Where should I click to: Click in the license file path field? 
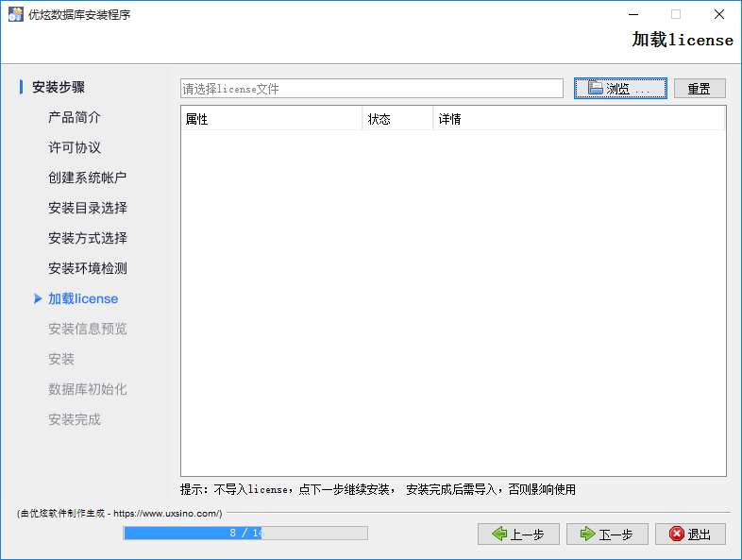[372, 89]
